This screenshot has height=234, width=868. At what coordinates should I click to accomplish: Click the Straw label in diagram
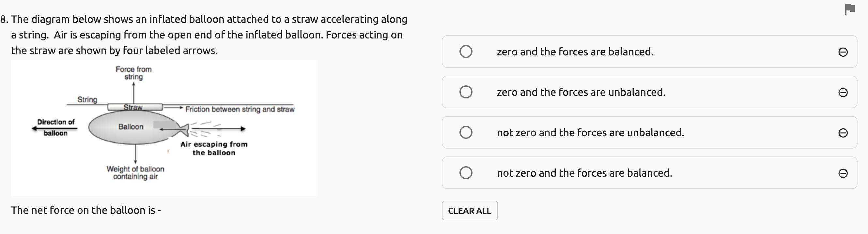[133, 108]
